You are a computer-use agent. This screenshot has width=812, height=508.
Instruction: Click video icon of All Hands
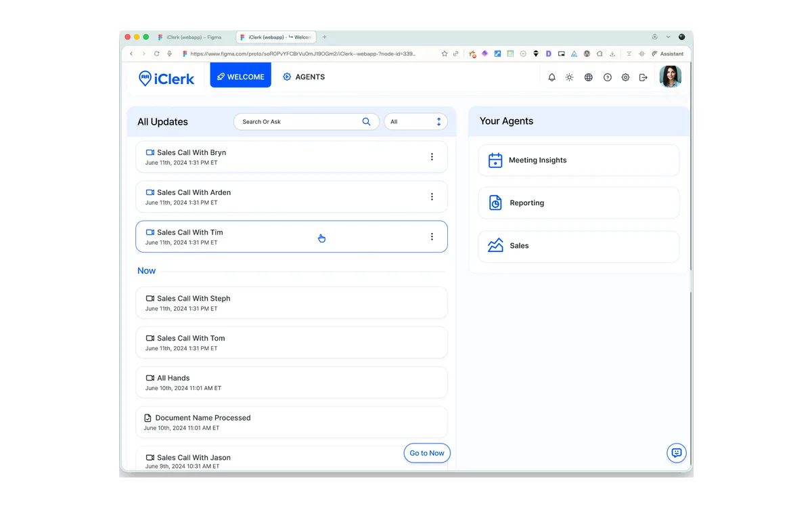click(150, 379)
